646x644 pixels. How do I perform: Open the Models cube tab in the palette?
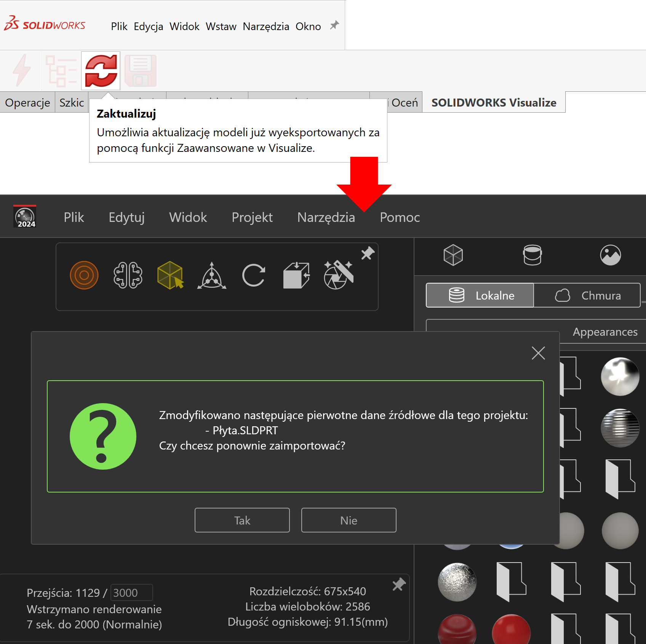(453, 255)
